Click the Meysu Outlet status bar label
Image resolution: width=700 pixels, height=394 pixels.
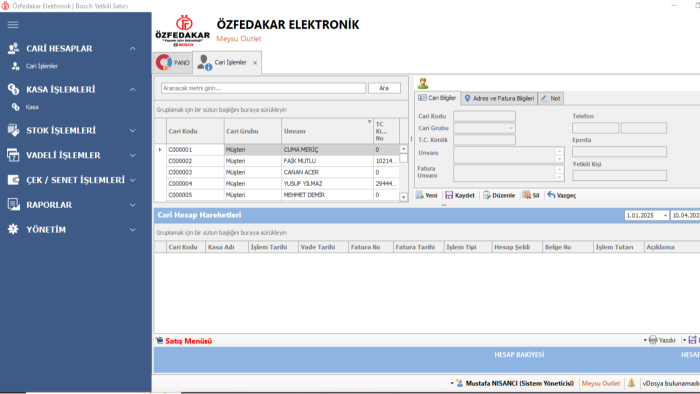[600, 383]
